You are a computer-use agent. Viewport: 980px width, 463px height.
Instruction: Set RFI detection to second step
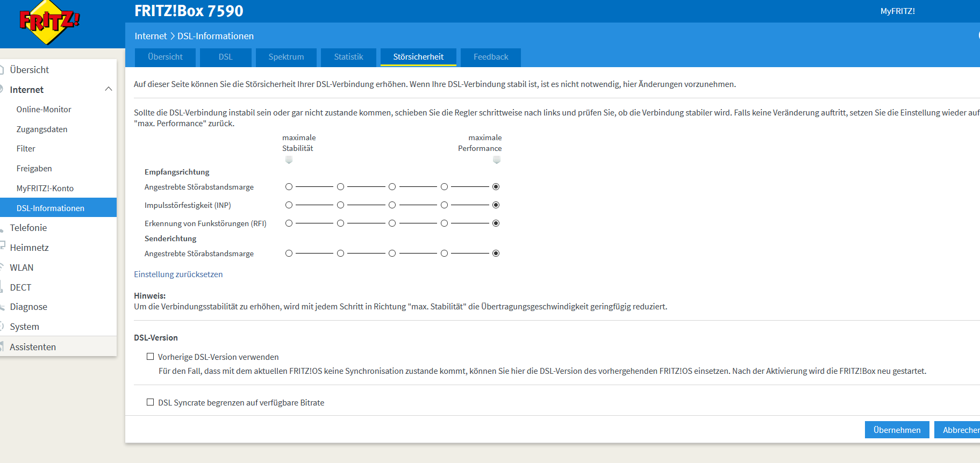coord(340,223)
